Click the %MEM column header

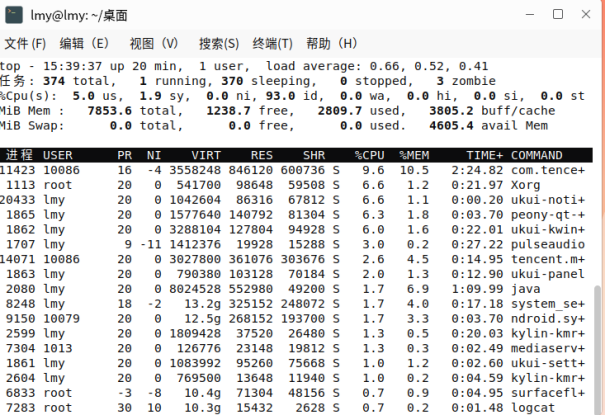point(415,155)
